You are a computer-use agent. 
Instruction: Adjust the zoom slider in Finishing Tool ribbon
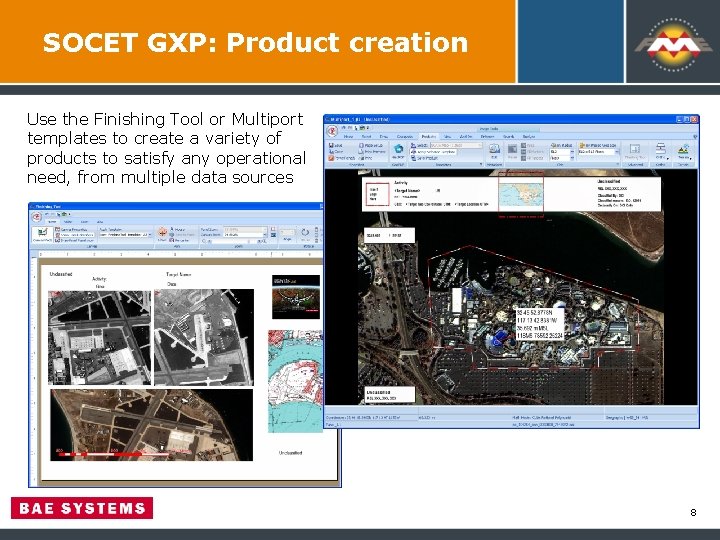click(234, 241)
